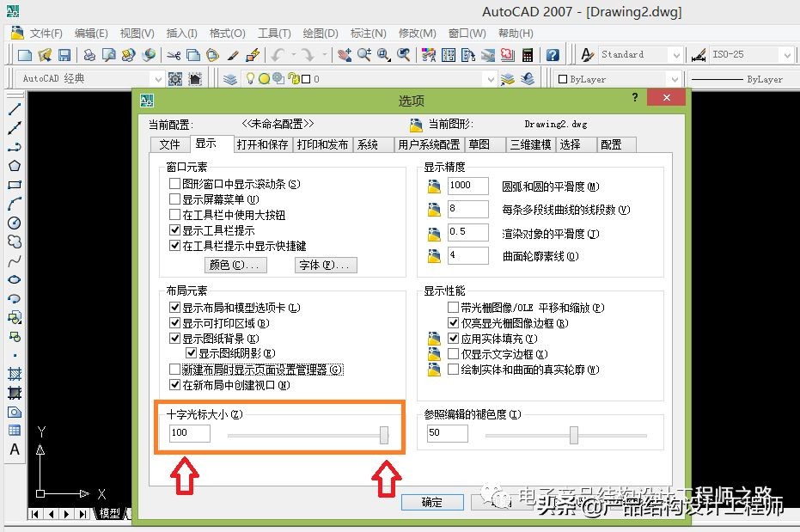Select the Table tool in draw toolbar
This screenshot has height=532, width=800.
(15, 431)
